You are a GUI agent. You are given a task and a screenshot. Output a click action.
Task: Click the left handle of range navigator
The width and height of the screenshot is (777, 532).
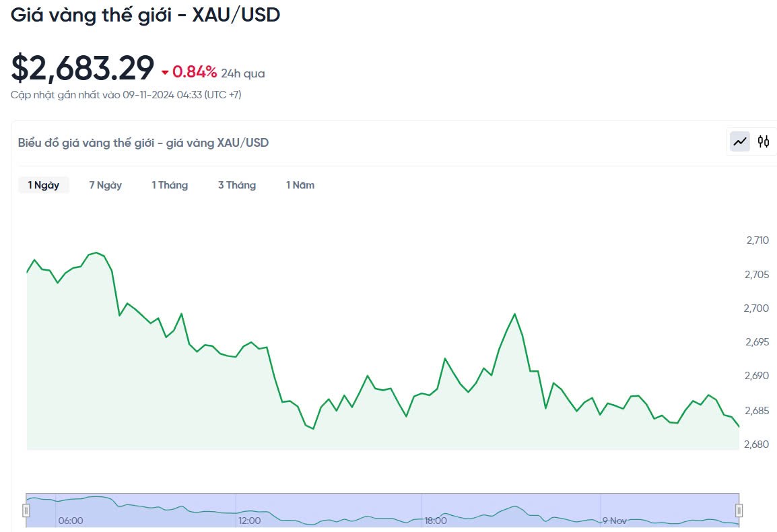coord(26,510)
